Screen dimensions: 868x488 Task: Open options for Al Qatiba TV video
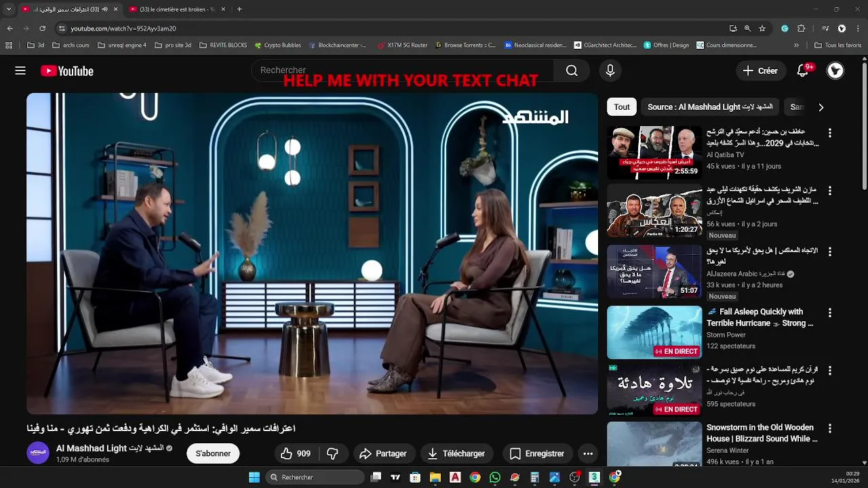coord(829,133)
